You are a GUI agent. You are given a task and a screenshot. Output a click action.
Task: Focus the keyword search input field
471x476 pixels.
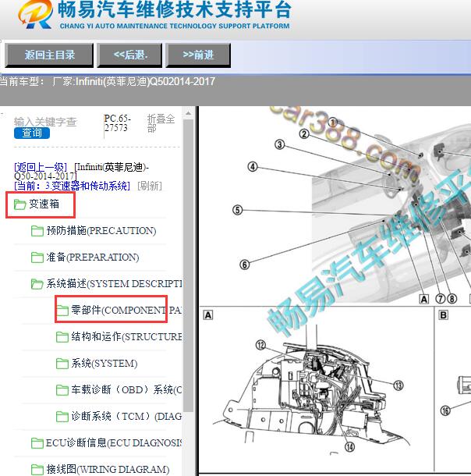[45, 122]
